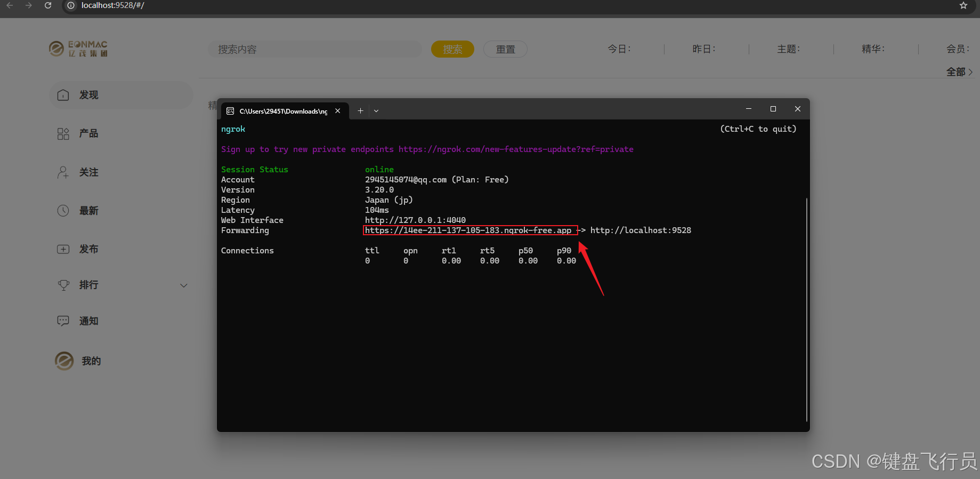Maximize the terminal window
This screenshot has width=980, height=479.
[773, 109]
